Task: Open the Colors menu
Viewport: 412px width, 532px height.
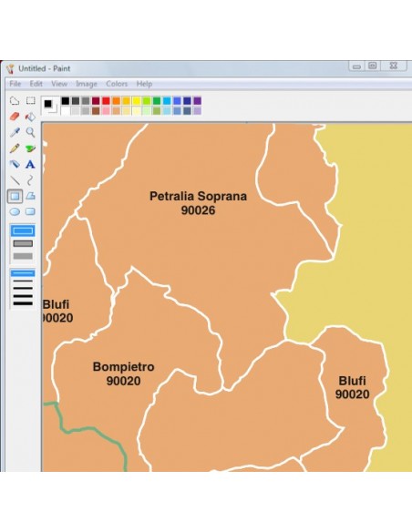Action: [117, 84]
